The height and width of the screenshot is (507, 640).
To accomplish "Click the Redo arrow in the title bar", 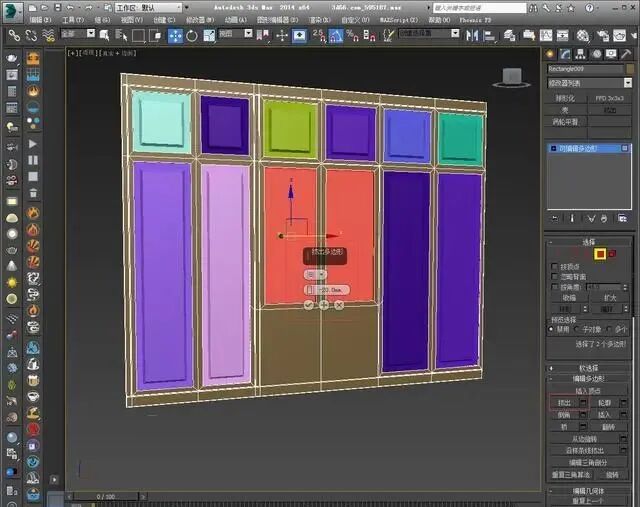I will click(88, 7).
